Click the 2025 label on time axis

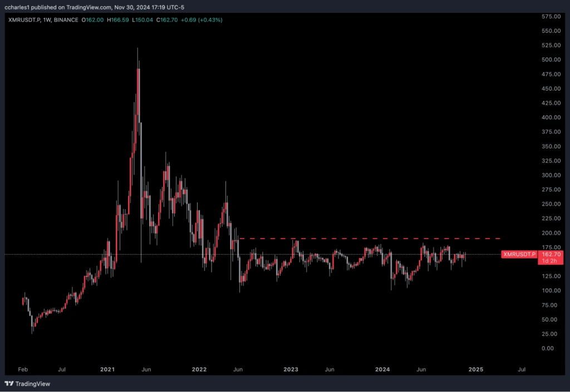(475, 369)
